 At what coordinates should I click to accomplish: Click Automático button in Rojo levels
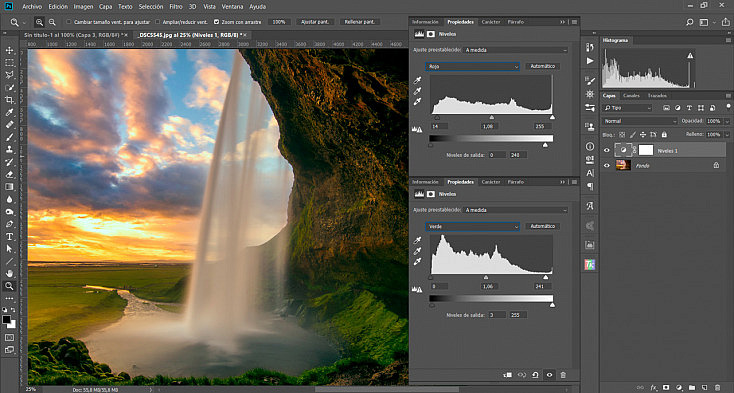[x=543, y=66]
